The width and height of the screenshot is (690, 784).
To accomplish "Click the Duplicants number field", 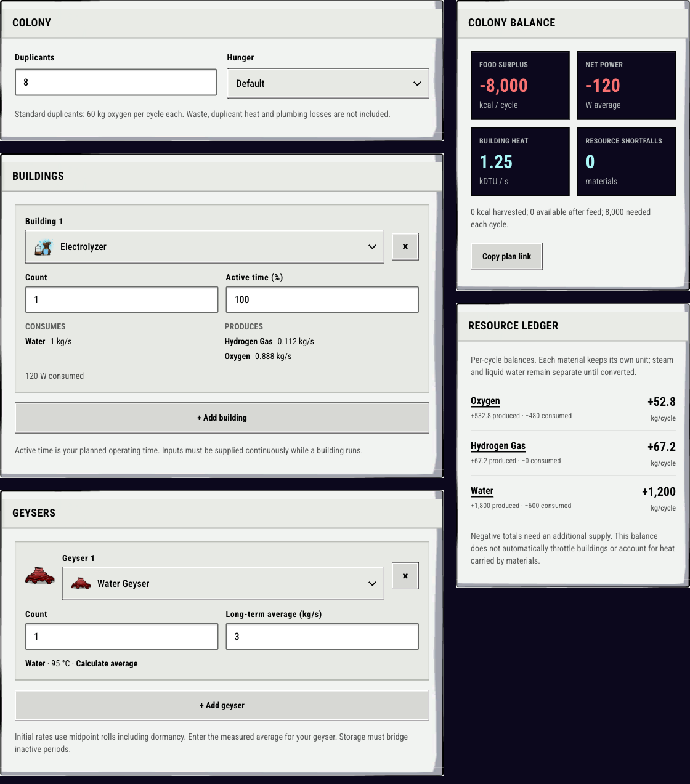I will pyautogui.click(x=116, y=83).
